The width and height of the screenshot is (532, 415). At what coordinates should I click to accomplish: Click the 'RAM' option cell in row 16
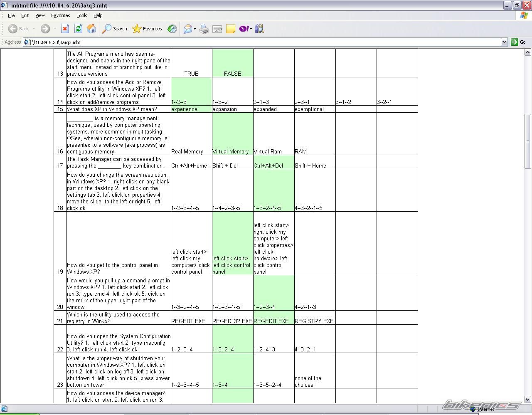coord(315,134)
